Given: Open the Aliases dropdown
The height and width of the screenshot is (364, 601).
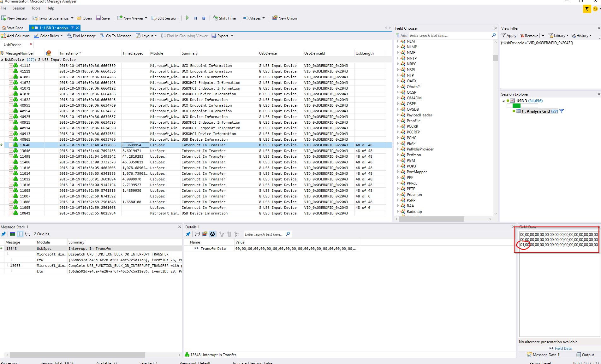Looking at the screenshot, I should click(254, 18).
